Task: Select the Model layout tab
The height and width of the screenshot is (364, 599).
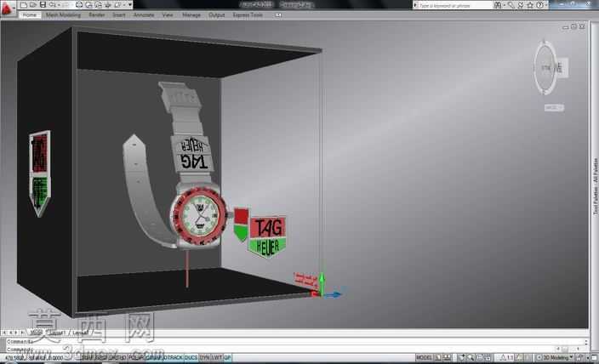Action: pyautogui.click(x=36, y=333)
